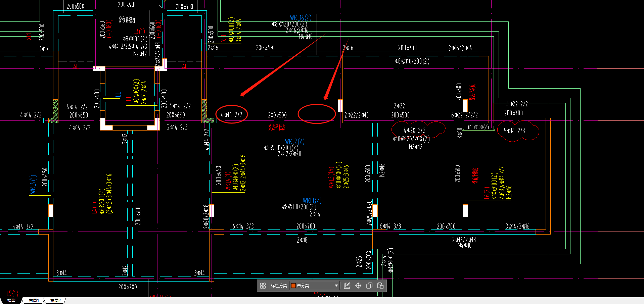Select the 2Φ22/2Φ18 rebar text
The image size is (644, 304).
(x=356, y=115)
